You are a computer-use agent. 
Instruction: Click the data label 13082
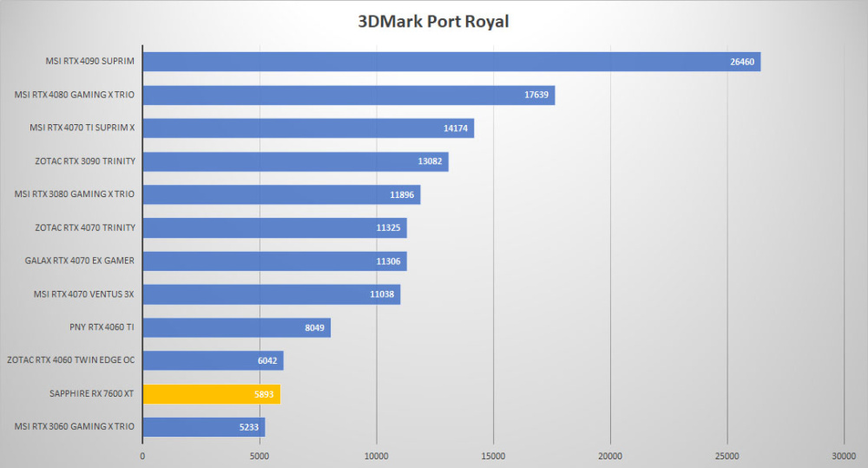coord(431,161)
